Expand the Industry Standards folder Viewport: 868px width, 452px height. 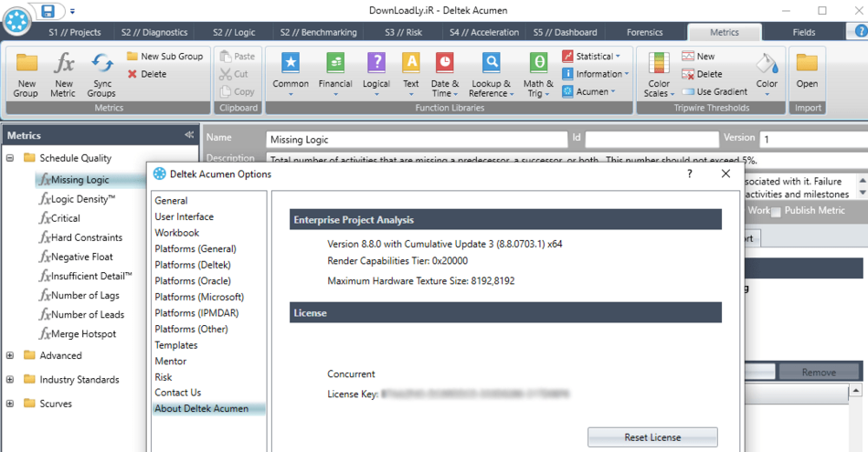(x=10, y=380)
